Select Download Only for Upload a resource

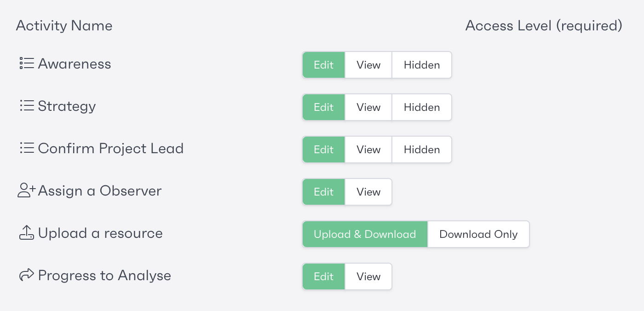pos(478,234)
